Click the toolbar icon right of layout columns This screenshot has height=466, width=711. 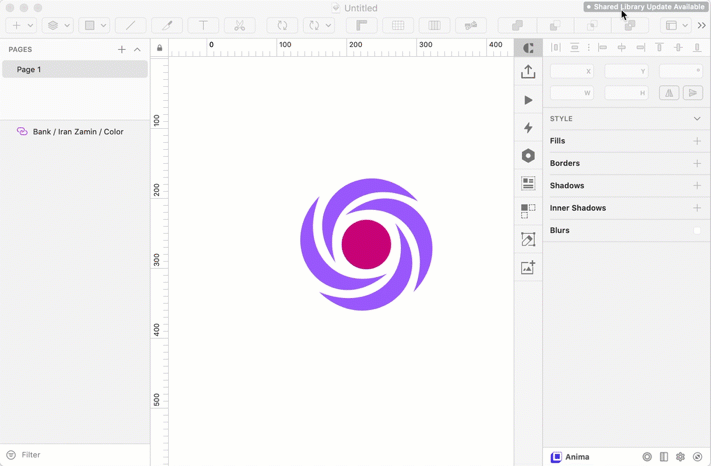(471, 25)
